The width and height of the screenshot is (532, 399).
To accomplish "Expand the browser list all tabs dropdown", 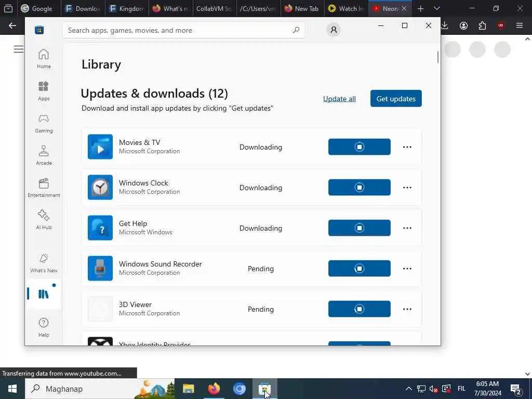I will pyautogui.click(x=437, y=8).
